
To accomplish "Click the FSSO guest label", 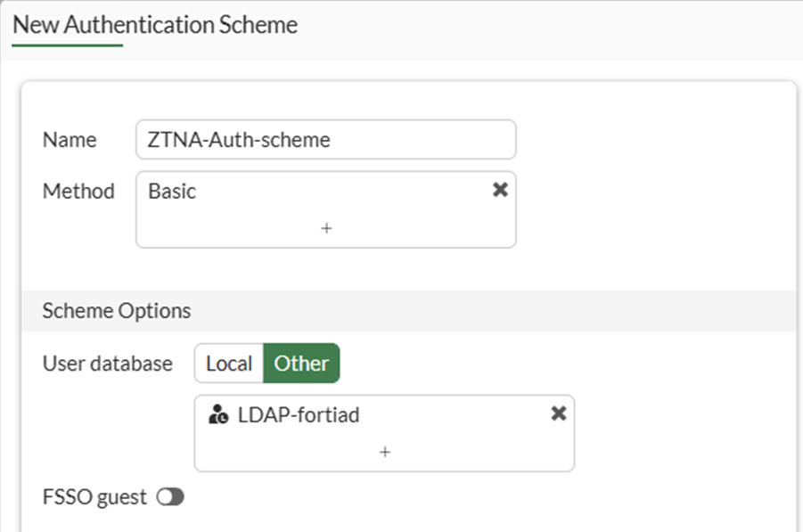I will 94,497.
